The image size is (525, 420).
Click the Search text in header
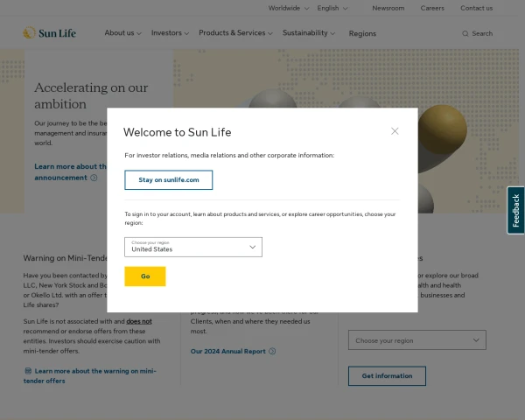pyautogui.click(x=482, y=33)
